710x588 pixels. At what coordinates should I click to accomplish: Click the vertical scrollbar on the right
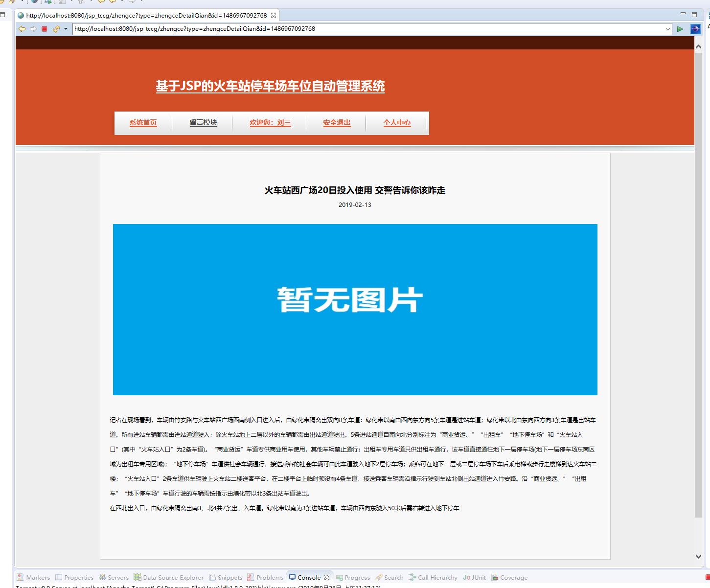(x=699, y=294)
